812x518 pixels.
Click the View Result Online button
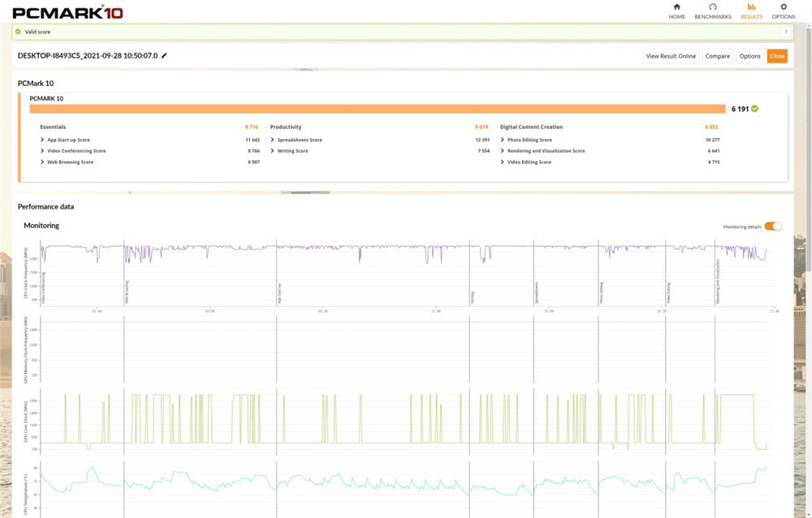point(670,56)
